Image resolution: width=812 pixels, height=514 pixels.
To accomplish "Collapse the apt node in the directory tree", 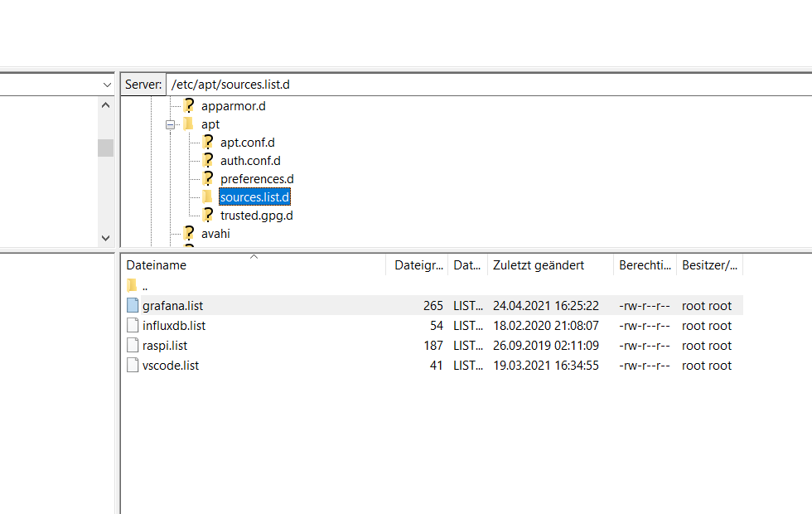I will tap(172, 124).
